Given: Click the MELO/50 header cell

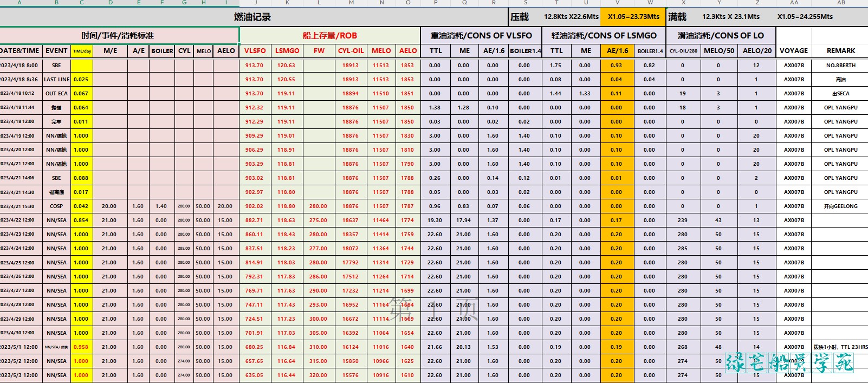Looking at the screenshot, I should coord(719,51).
